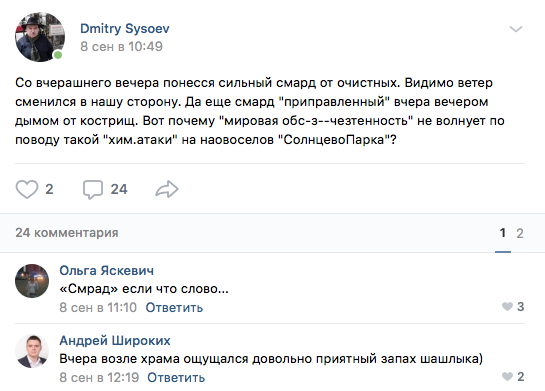Reply to Ольга Яскевич's comment
The image size is (545, 391).
tap(174, 308)
